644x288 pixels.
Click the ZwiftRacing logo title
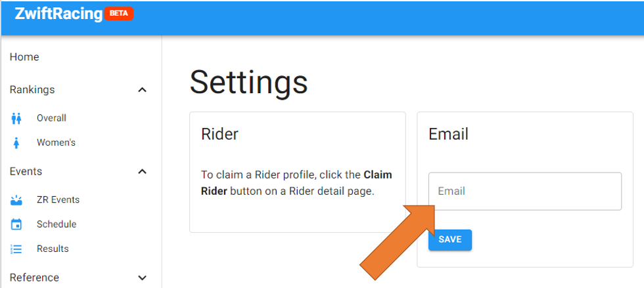pos(58,14)
